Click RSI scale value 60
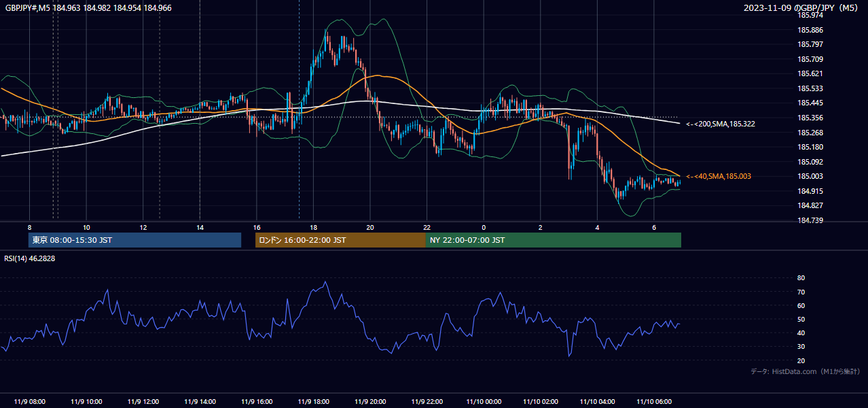The width and height of the screenshot is (868, 408). point(801,305)
